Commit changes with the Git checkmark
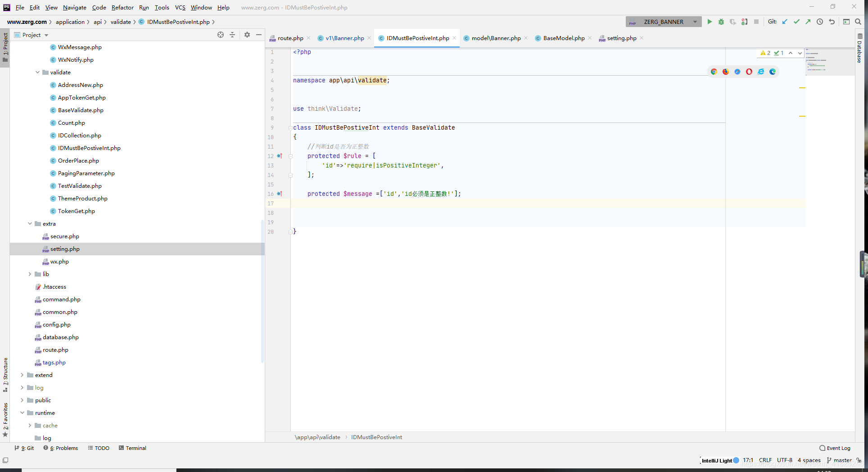868x472 pixels. point(796,22)
